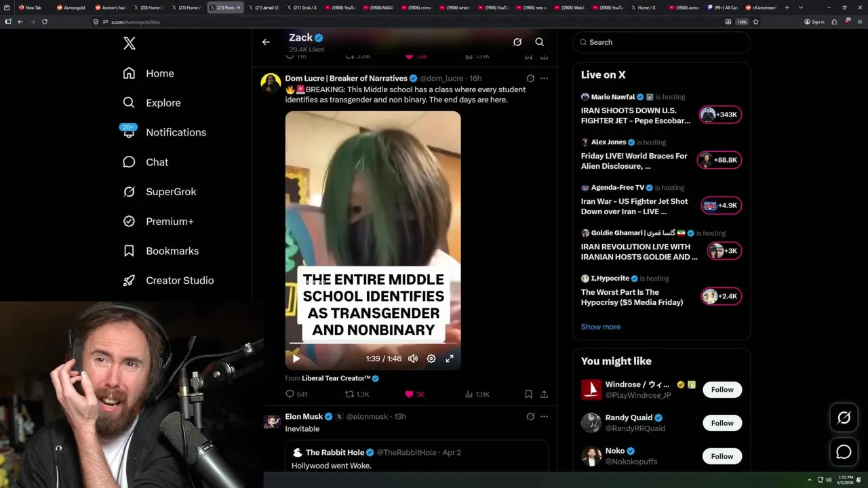Join I,Hypocrite's live with +2.4K listeners

[x=721, y=296]
